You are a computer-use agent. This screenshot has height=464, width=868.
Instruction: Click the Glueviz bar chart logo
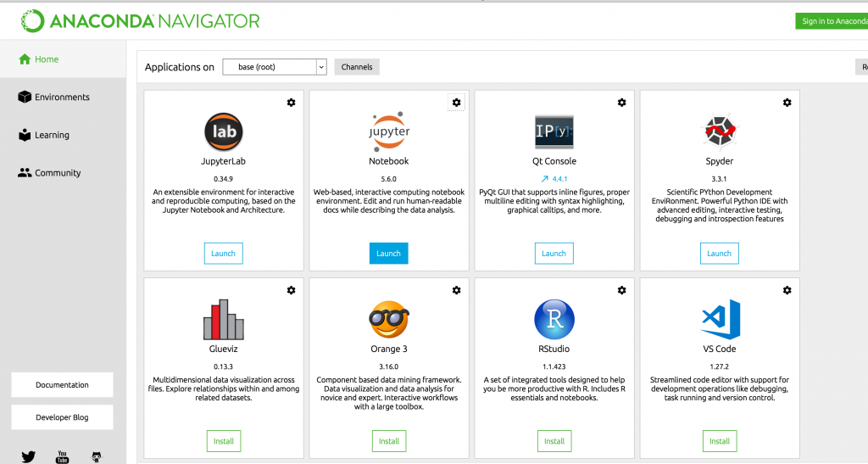point(223,320)
